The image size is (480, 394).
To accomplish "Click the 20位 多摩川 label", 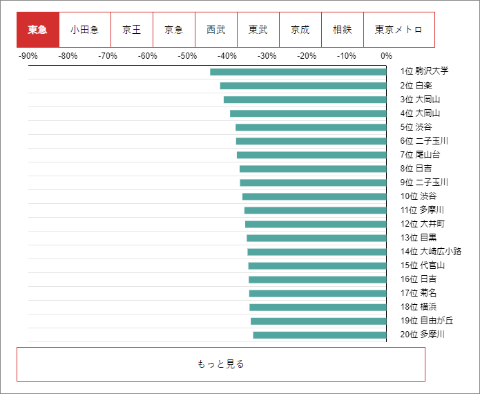I will pyautogui.click(x=422, y=335).
